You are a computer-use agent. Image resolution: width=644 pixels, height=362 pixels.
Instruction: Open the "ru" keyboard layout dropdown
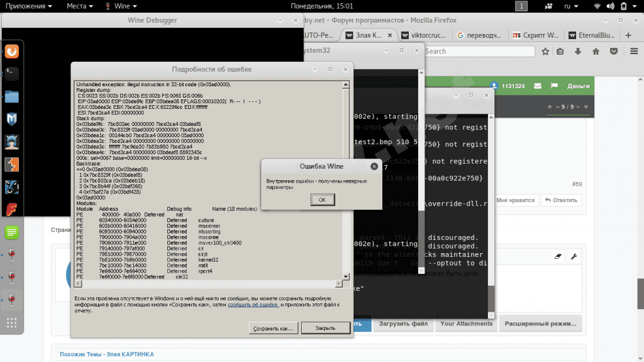570,6
